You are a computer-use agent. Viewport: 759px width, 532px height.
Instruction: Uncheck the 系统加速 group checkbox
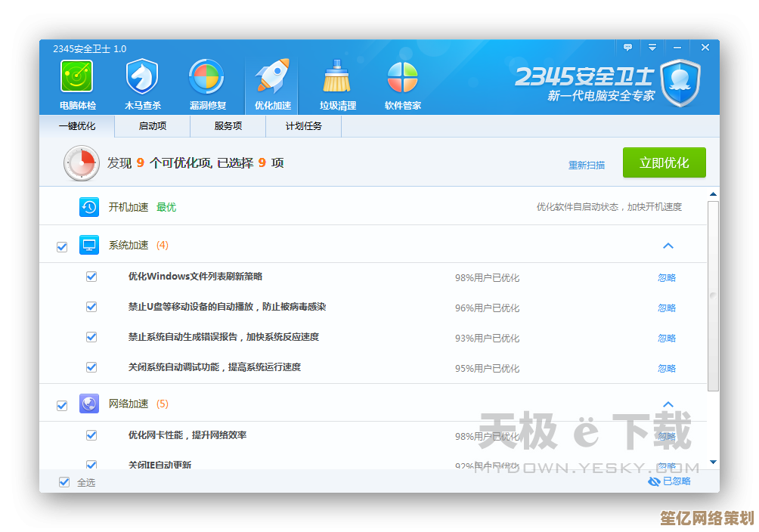62,246
